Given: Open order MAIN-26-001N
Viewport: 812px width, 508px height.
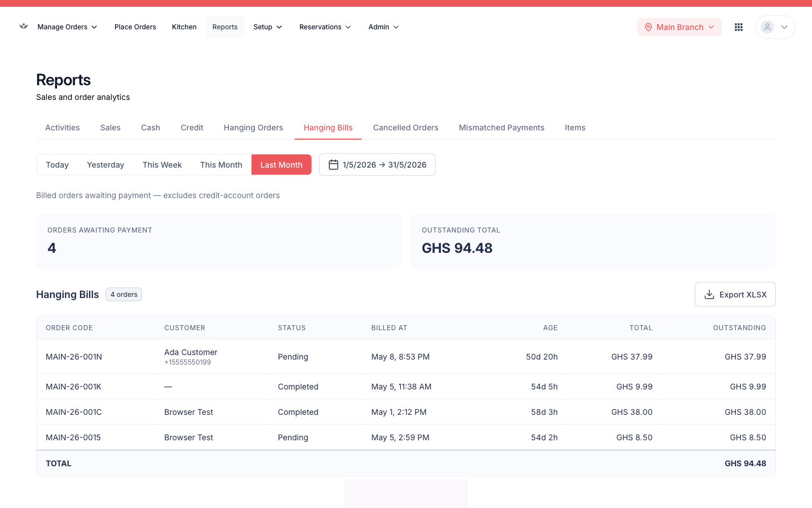Looking at the screenshot, I should pyautogui.click(x=74, y=357).
